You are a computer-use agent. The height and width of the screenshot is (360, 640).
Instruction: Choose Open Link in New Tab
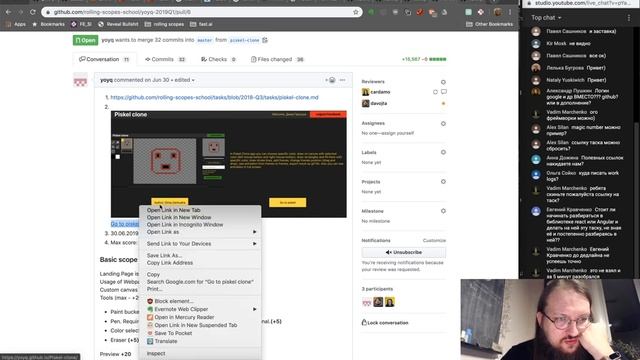coord(200,210)
